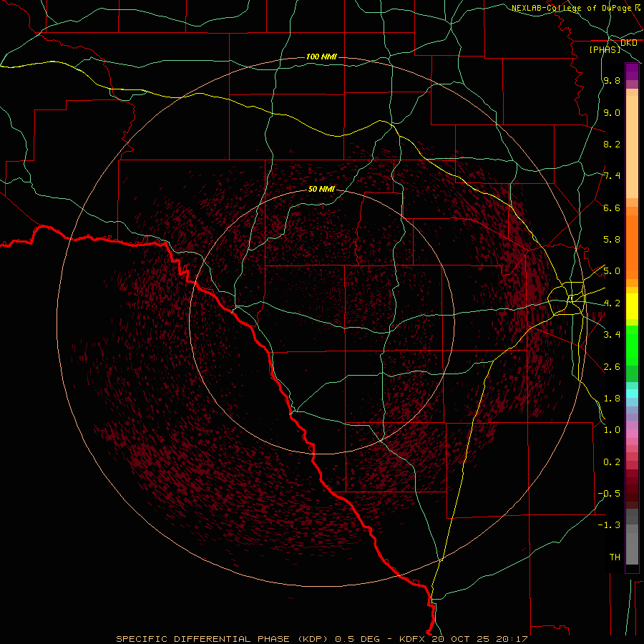Click the 7.4 value on the scale

(x=612, y=176)
